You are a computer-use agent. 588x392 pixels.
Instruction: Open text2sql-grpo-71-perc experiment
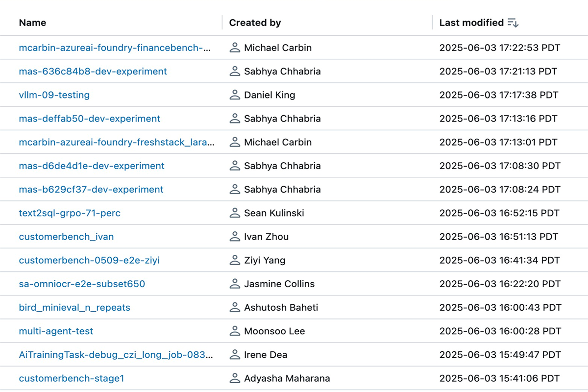[x=70, y=213]
